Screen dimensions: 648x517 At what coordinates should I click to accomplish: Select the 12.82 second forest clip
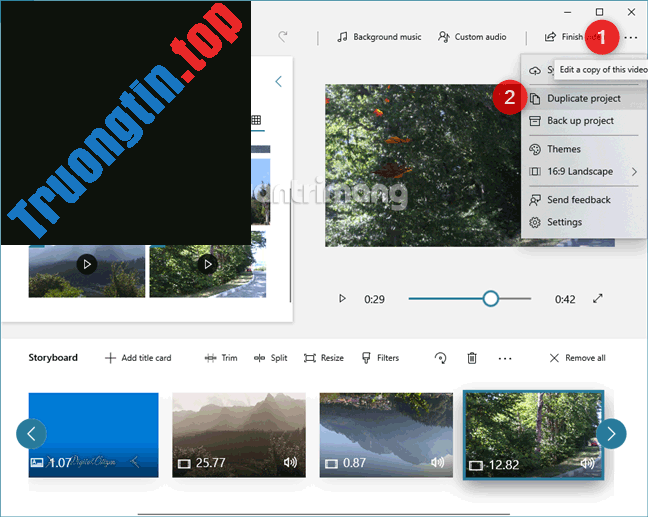click(x=534, y=435)
